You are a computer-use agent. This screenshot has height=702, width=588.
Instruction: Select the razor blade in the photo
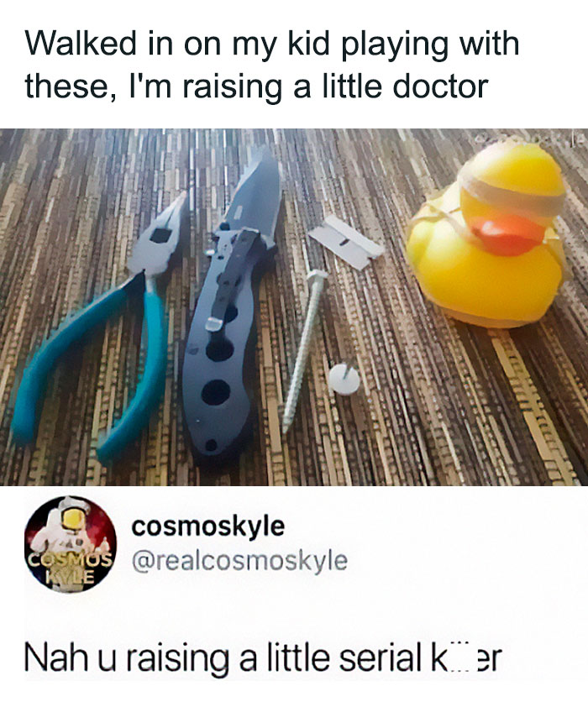[x=346, y=242]
